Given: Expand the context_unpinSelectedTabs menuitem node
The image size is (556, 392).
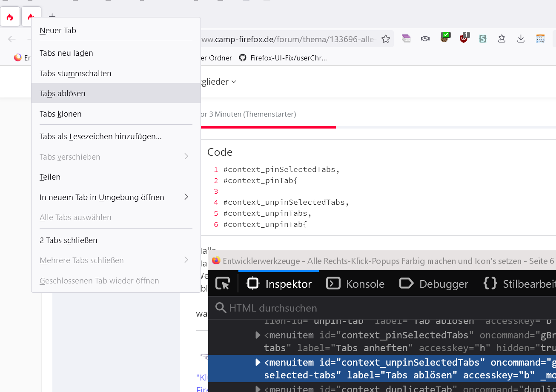Looking at the screenshot, I should (x=258, y=363).
